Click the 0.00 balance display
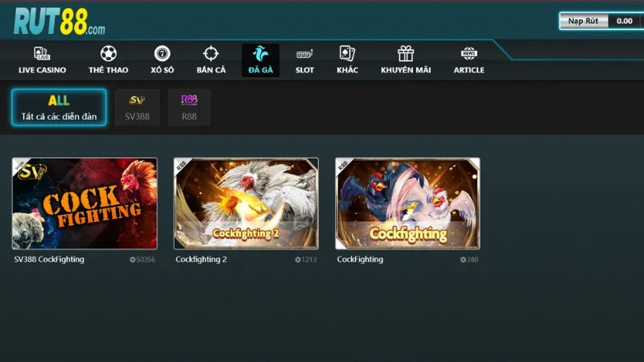The image size is (644, 362). click(x=625, y=21)
